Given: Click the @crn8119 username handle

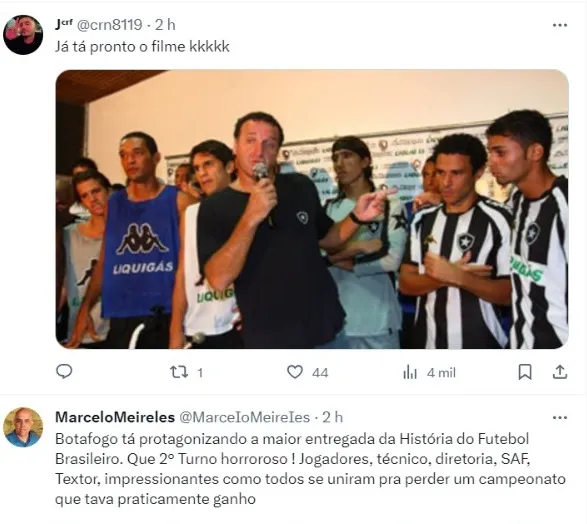Looking at the screenshot, I should (x=110, y=25).
